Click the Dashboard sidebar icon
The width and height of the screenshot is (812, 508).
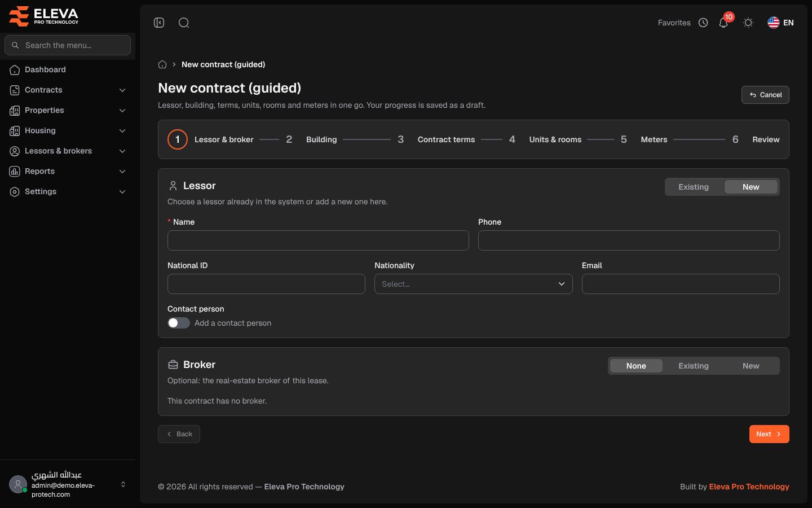click(x=15, y=69)
